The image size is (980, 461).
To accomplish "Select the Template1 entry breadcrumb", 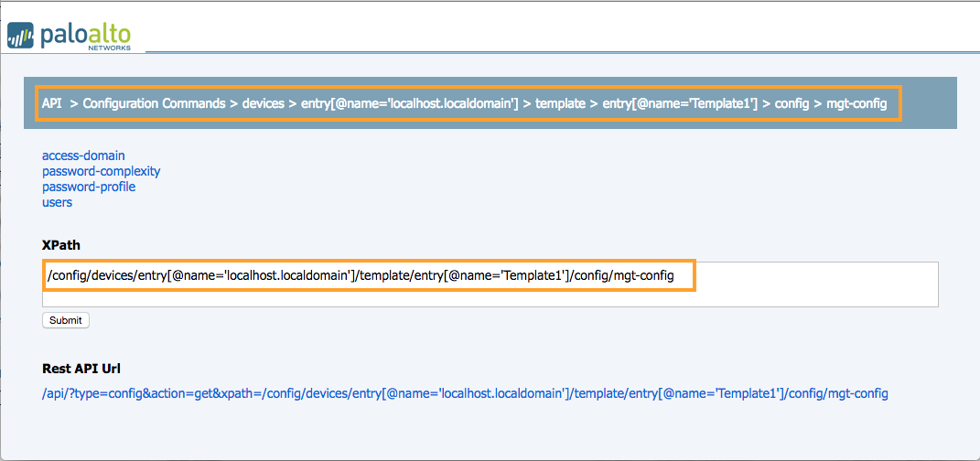I will [x=680, y=103].
